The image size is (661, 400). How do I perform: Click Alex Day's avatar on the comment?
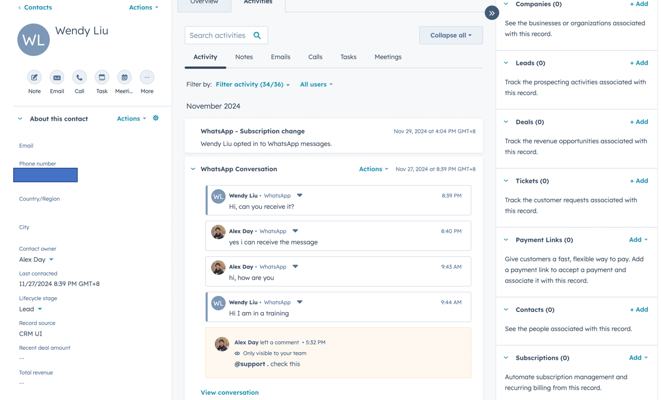[x=222, y=344]
